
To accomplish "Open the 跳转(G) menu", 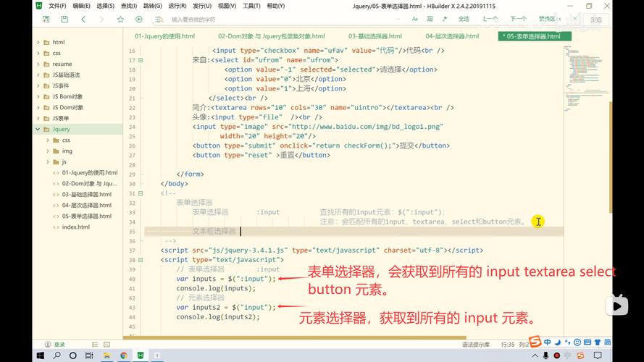I will pyautogui.click(x=152, y=6).
